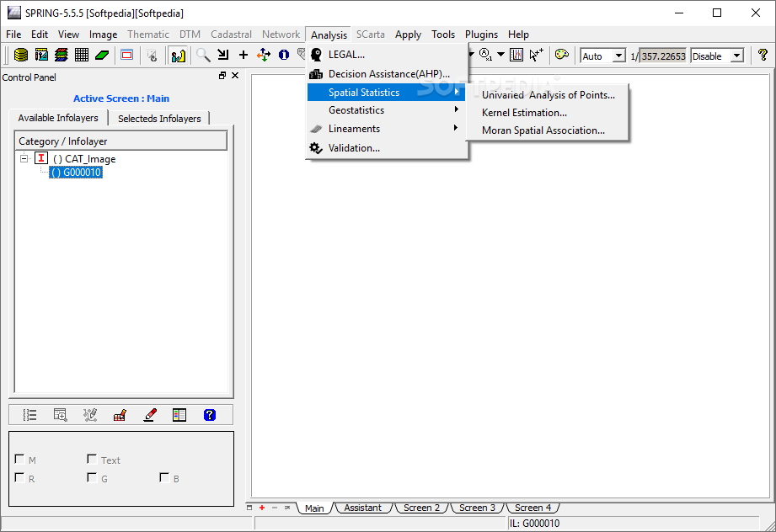Click the red grid with pencil edit icon
Viewport: 776px width, 532px height.
(x=120, y=415)
